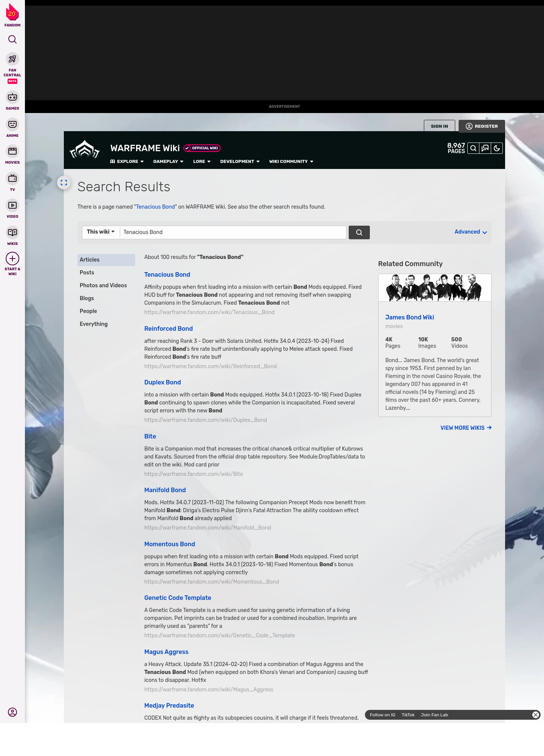Open Momentous Bond result

[x=170, y=544]
